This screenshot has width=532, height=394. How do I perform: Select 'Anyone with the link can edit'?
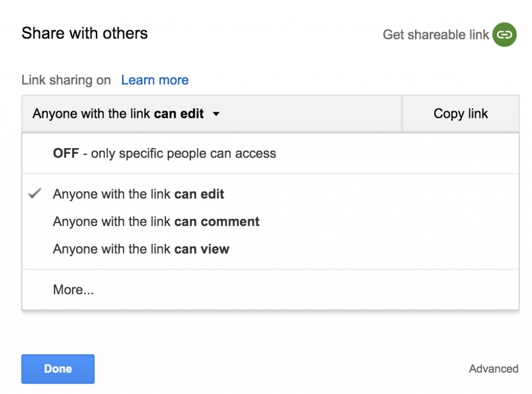tap(138, 194)
